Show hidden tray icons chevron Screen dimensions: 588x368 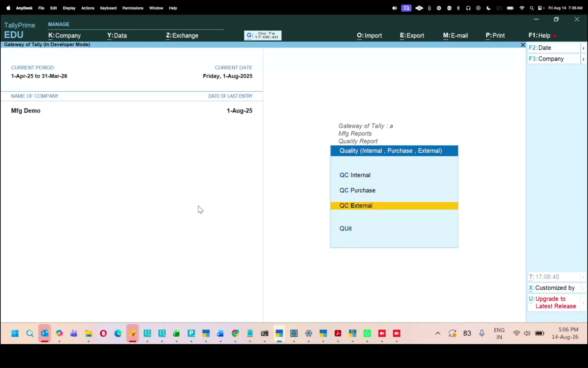coord(438,333)
